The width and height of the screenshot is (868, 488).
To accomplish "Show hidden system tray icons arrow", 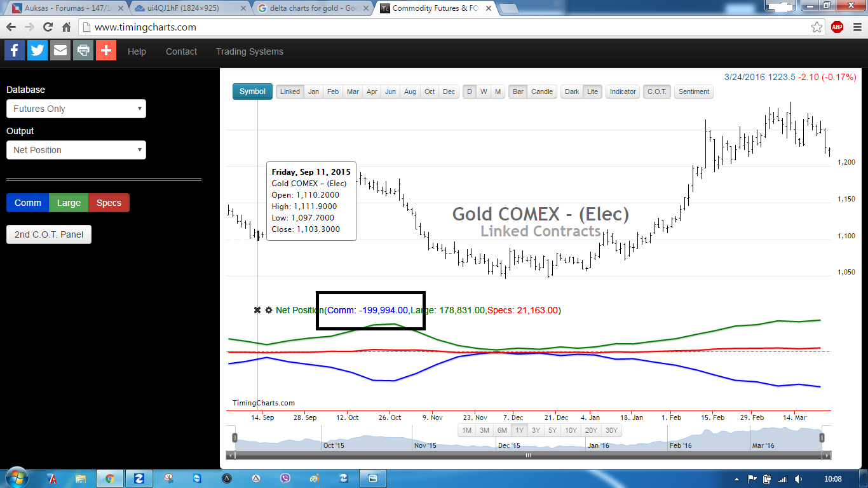I will 736,478.
